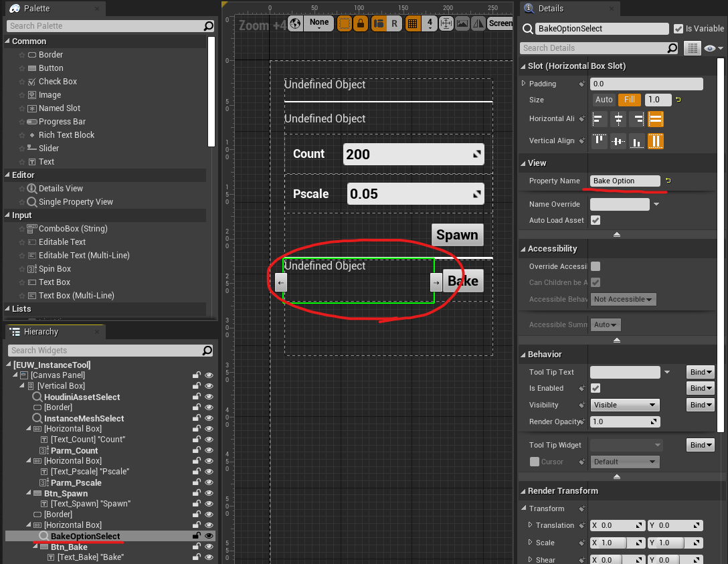The height and width of the screenshot is (564, 728).
Task: Select vertical align top in Slot settings
Action: tap(599, 141)
